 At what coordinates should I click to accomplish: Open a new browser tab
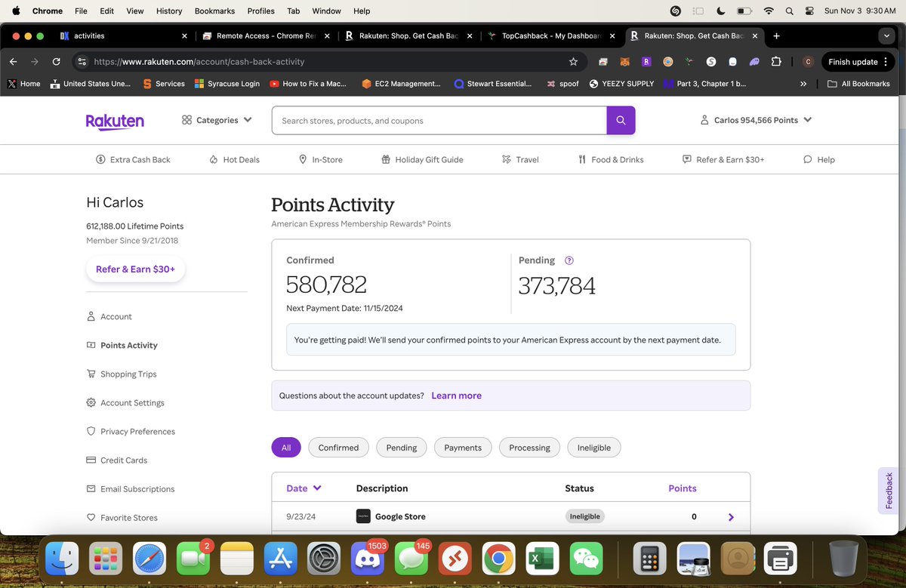click(x=776, y=35)
